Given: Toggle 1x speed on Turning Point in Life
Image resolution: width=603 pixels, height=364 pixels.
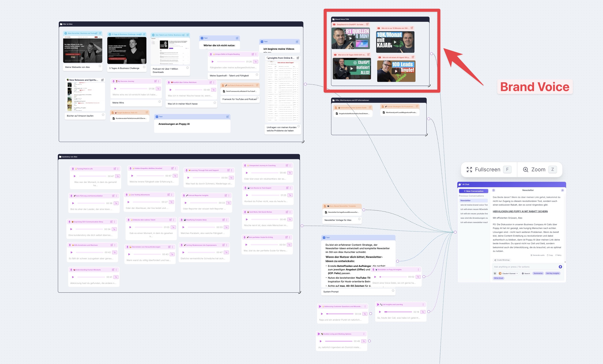Looking at the screenshot, I should 118,176.
